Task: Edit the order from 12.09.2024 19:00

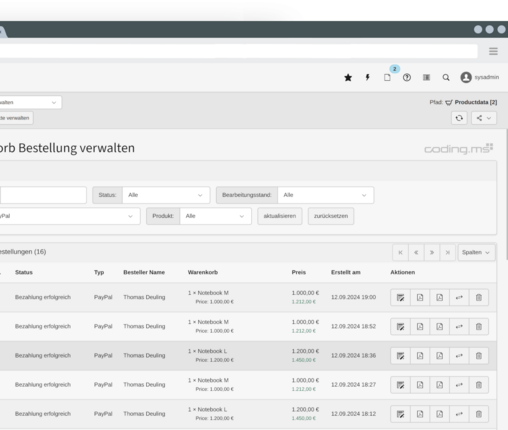Action: point(400,297)
